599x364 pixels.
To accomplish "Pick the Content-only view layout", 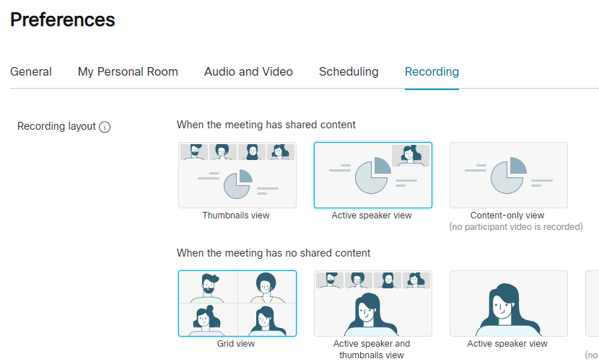I will [509, 175].
